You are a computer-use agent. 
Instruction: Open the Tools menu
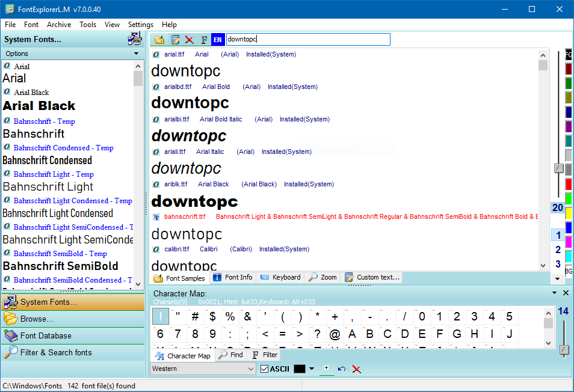[x=88, y=25]
